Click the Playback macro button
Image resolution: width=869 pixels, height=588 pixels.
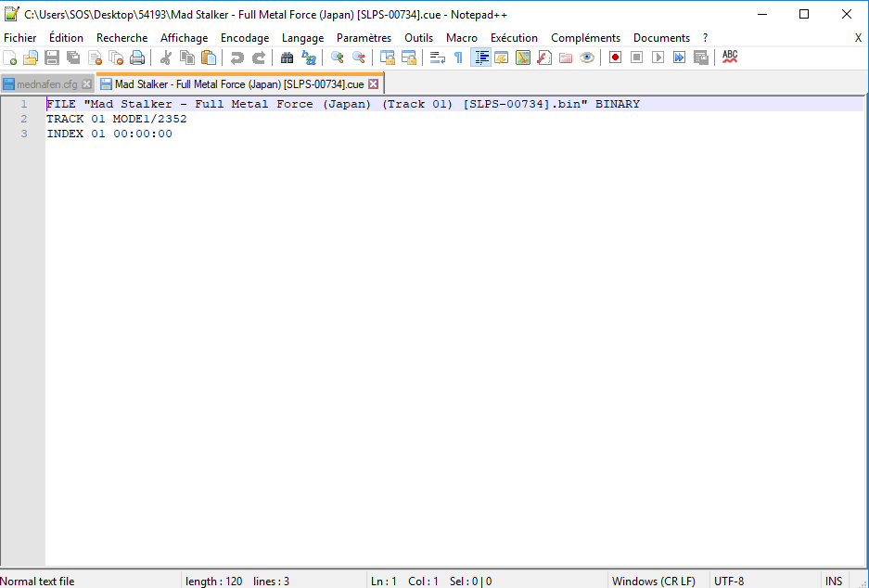(658, 58)
